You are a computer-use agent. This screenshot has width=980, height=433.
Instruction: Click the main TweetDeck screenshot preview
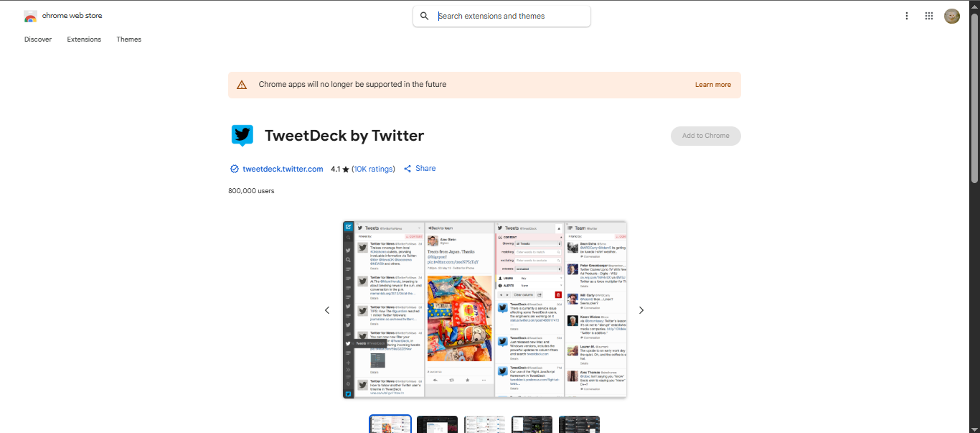point(484,309)
